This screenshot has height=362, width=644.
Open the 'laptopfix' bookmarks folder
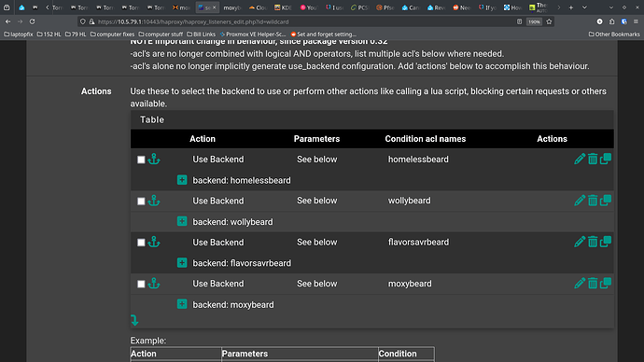pyautogui.click(x=19, y=35)
